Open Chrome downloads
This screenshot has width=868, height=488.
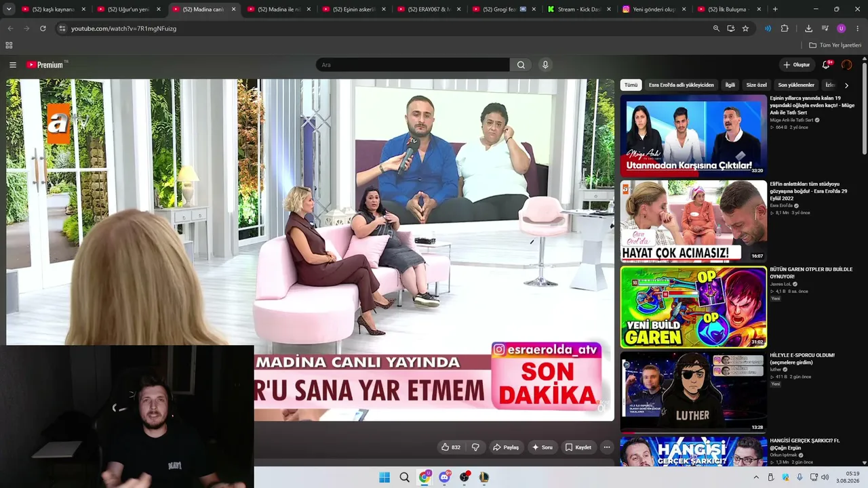(808, 28)
